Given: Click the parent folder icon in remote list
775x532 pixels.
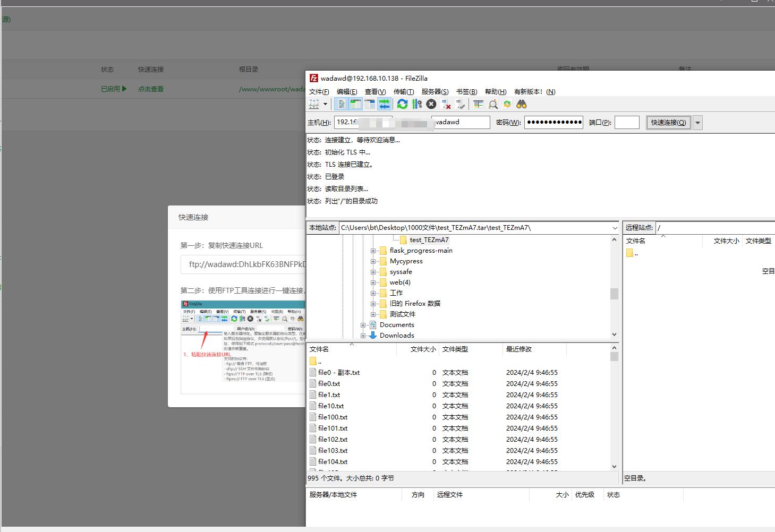Looking at the screenshot, I should pos(629,253).
